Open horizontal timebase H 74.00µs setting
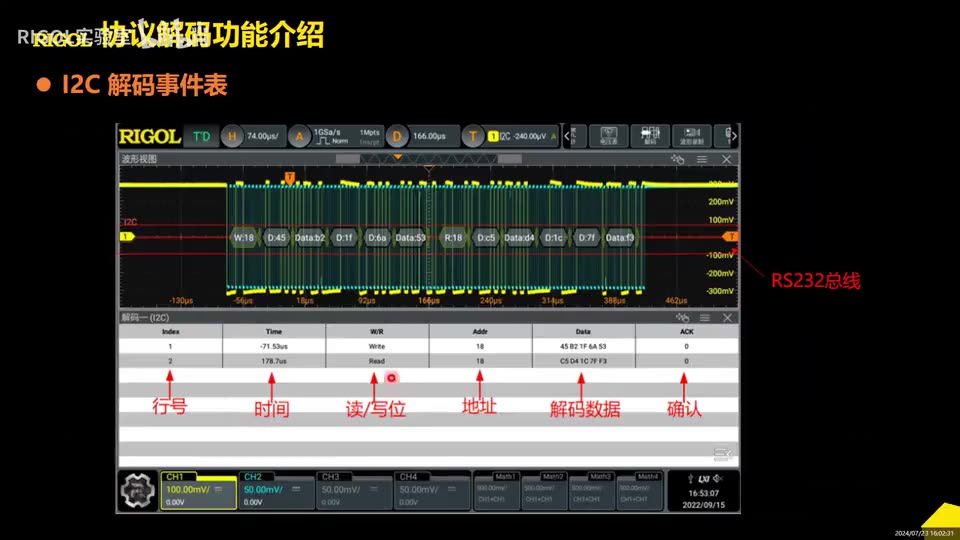960x540 pixels. (x=253, y=137)
